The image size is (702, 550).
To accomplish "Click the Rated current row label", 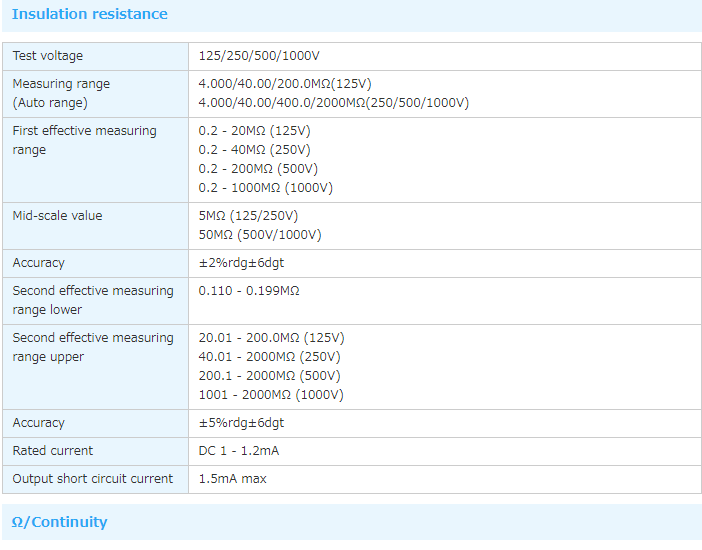I will point(53,451).
